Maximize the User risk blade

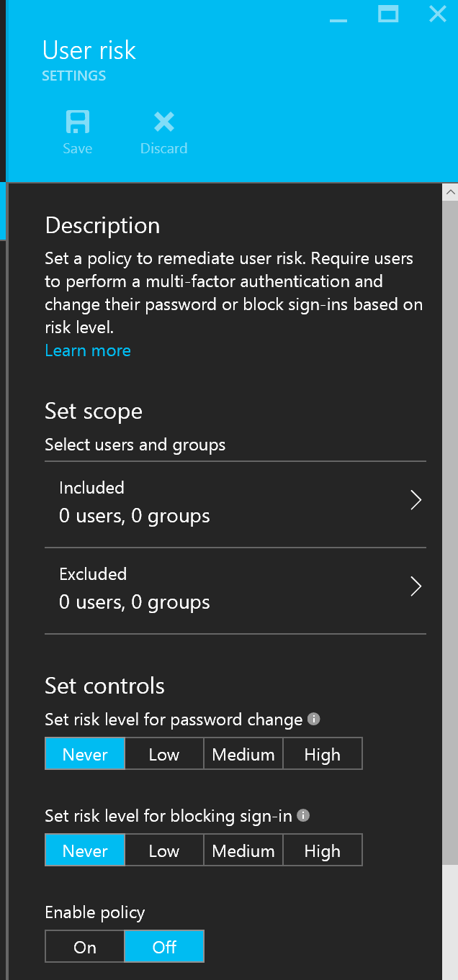pyautogui.click(x=388, y=14)
